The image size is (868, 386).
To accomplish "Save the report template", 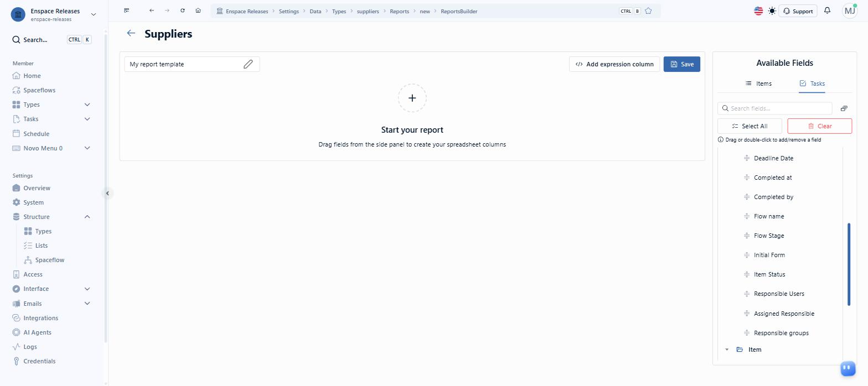I will coord(682,64).
